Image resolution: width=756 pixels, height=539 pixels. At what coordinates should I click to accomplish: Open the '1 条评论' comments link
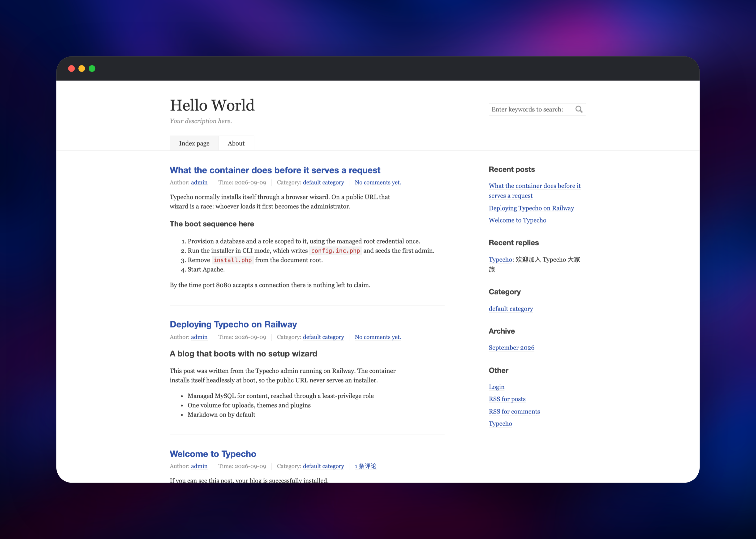click(365, 466)
